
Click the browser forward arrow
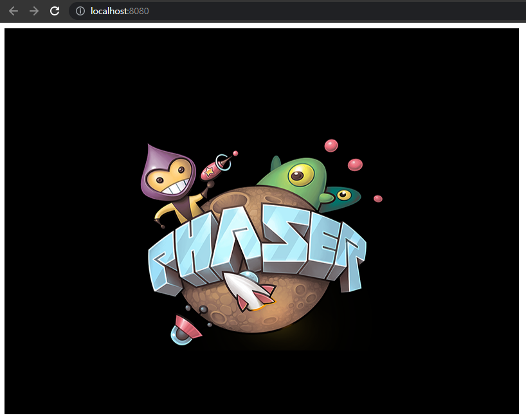click(x=34, y=11)
